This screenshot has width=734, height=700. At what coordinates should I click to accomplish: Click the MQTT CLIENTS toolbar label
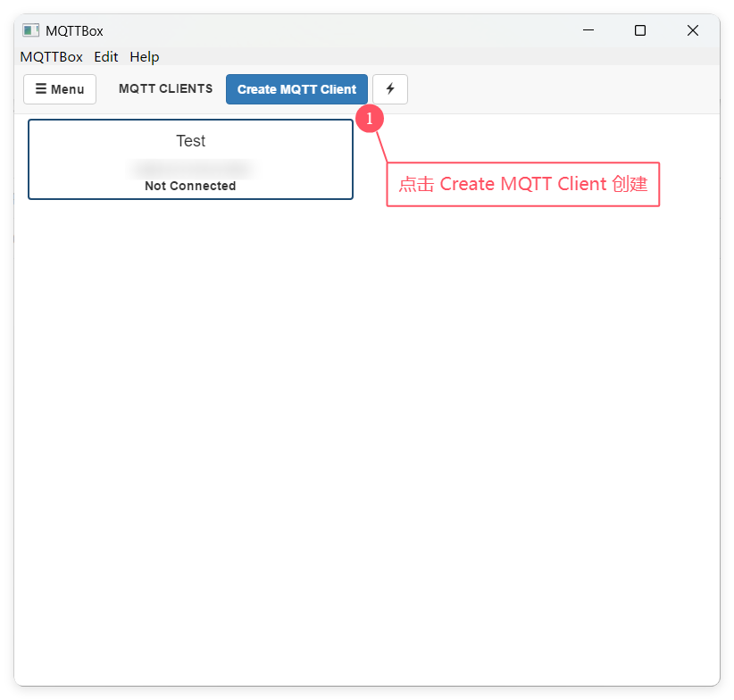165,89
